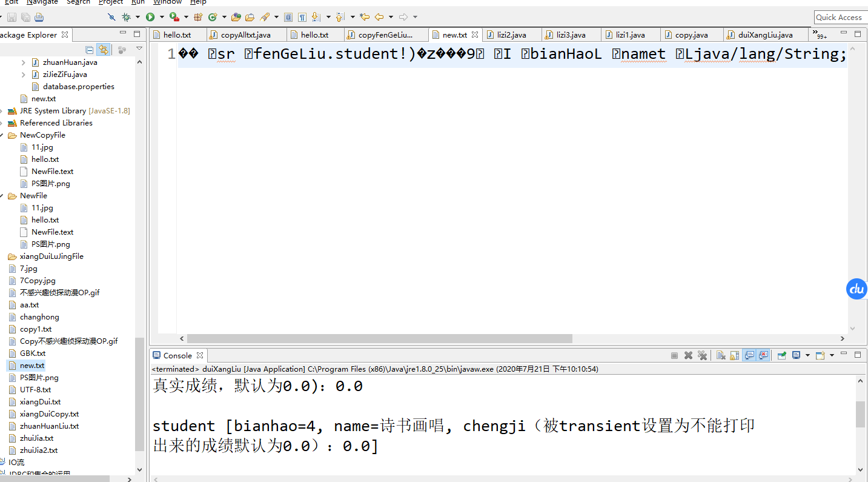The height and width of the screenshot is (482, 868).
Task: Click the blue du floating icon
Action: click(857, 289)
